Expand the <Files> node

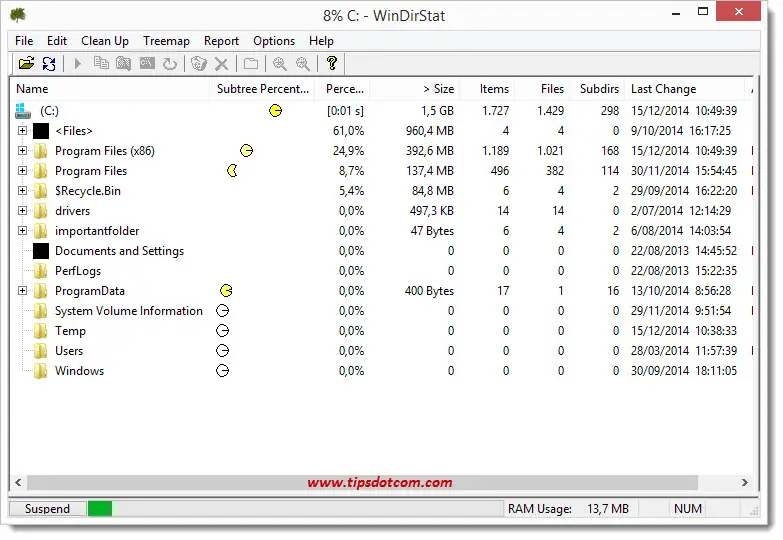click(x=22, y=131)
